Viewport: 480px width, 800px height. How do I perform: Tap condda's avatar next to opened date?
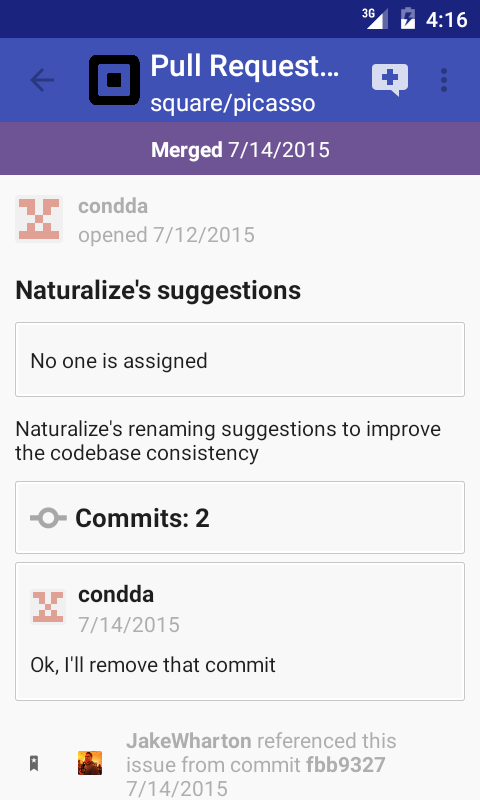click(x=39, y=219)
